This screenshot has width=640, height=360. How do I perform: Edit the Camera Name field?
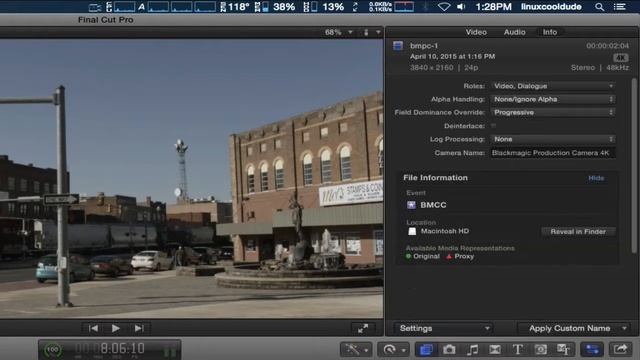coord(553,153)
